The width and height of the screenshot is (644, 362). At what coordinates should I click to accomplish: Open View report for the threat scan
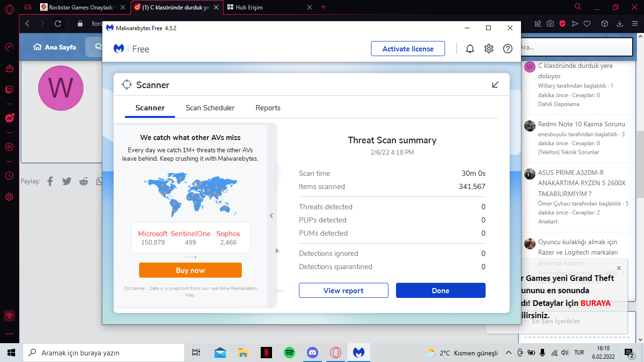click(344, 290)
